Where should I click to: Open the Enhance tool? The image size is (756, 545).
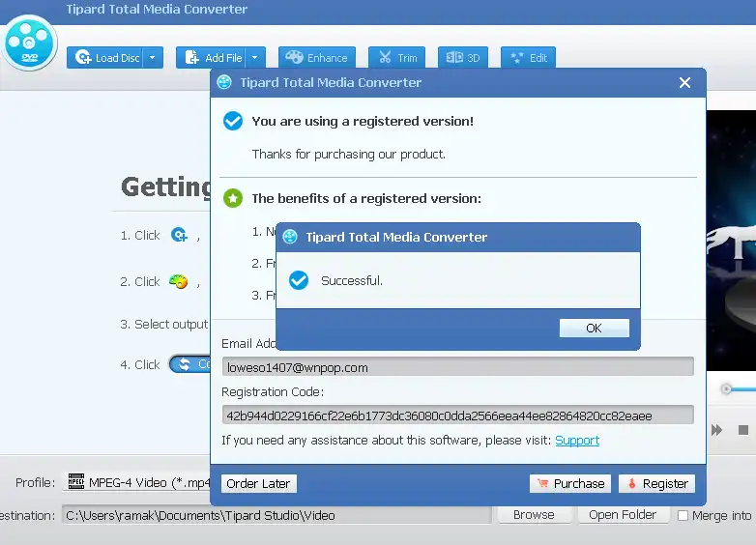tap(316, 58)
